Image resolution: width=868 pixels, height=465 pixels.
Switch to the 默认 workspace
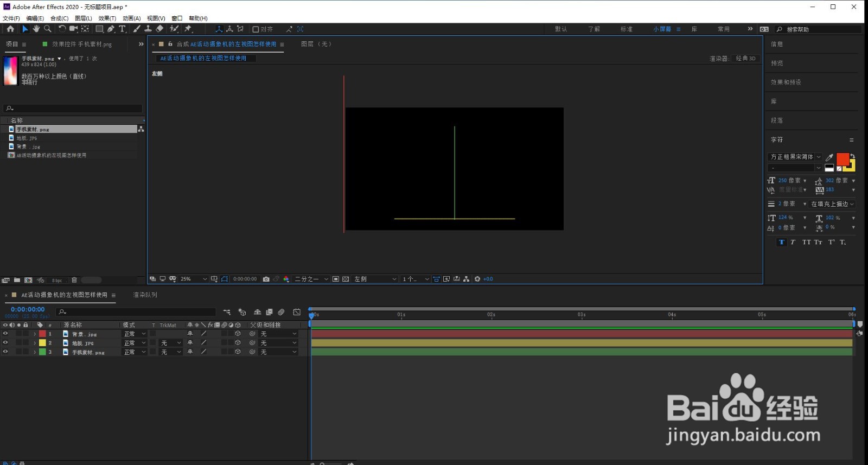coord(561,29)
